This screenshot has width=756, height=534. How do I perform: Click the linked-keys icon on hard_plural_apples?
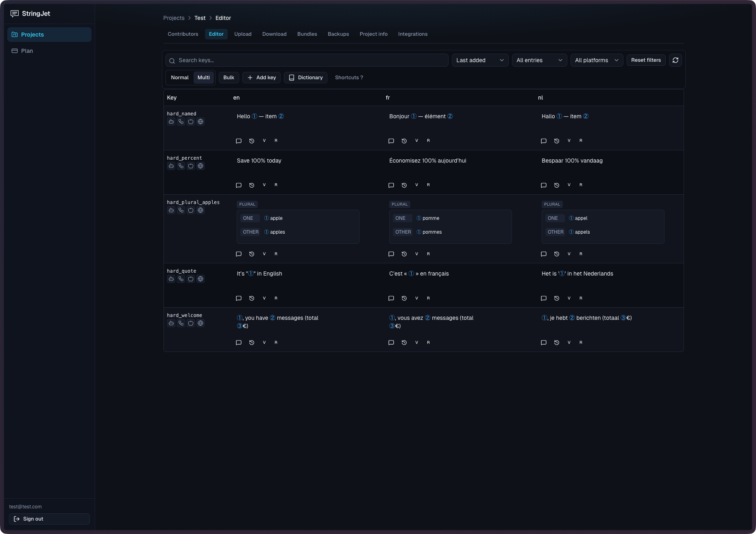pos(181,210)
